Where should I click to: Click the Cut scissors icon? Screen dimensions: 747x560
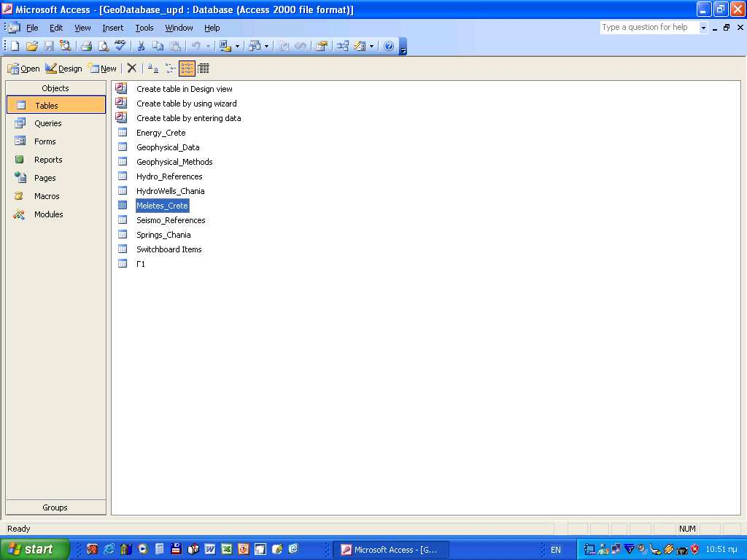(x=141, y=46)
